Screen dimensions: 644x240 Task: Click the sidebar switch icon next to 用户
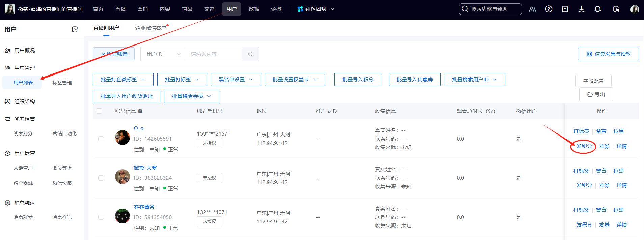pos(75,29)
